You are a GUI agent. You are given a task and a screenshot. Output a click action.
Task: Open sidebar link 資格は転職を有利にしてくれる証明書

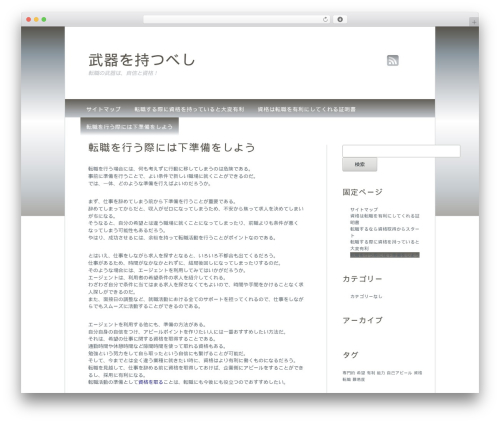coord(385,219)
